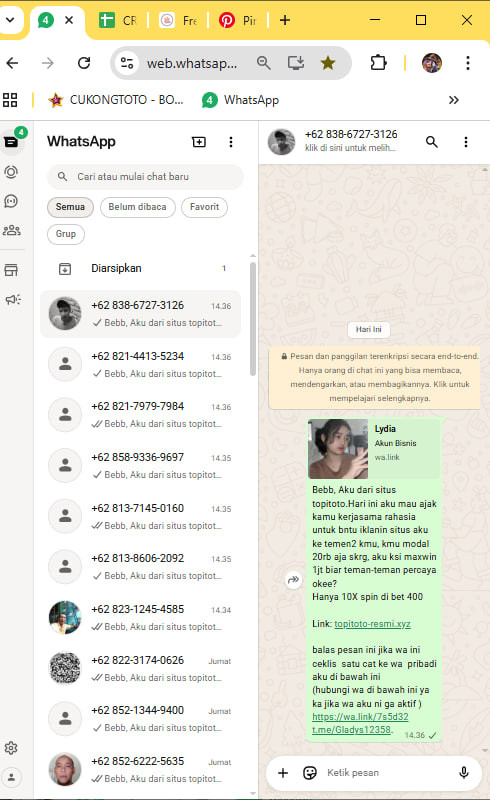Viewport: 490px width, 800px height.
Task: Start a new chat icon
Action: (x=199, y=142)
